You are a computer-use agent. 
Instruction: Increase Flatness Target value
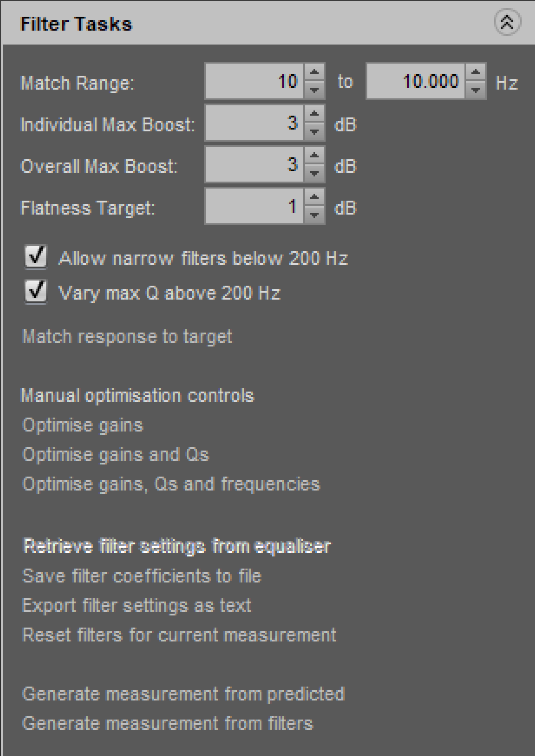tap(314, 198)
